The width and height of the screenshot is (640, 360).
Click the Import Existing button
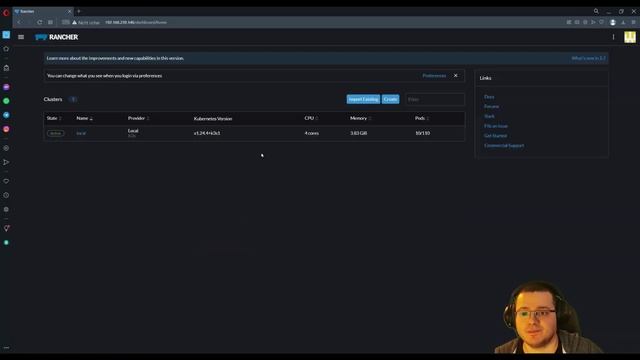(363, 99)
